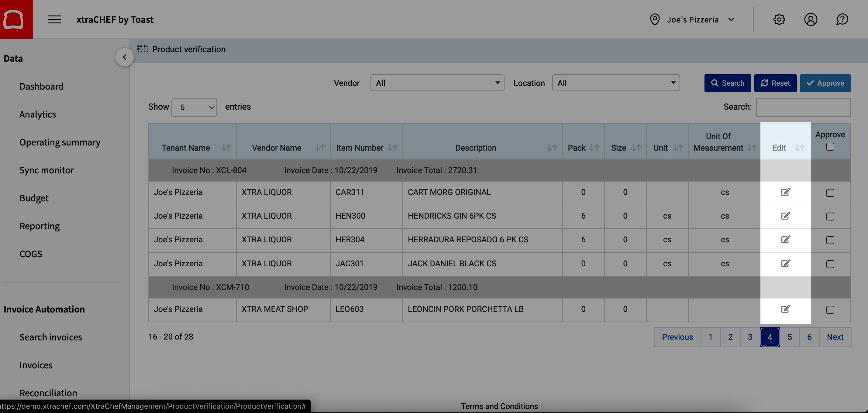The height and width of the screenshot is (413, 868).
Task: Tick approve checkbox for HERRADURA REPOSADO
Action: pyautogui.click(x=830, y=240)
